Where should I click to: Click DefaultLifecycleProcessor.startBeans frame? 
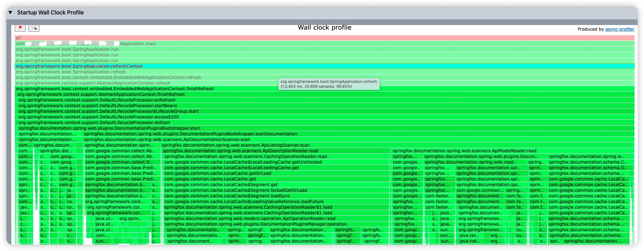click(x=326, y=106)
